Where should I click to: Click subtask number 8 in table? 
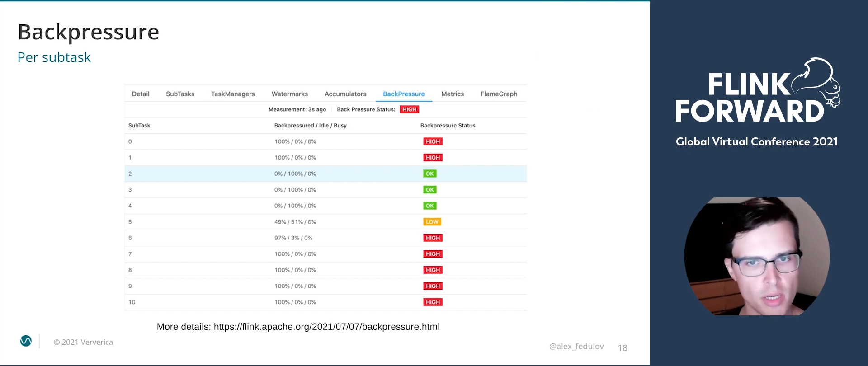[130, 270]
